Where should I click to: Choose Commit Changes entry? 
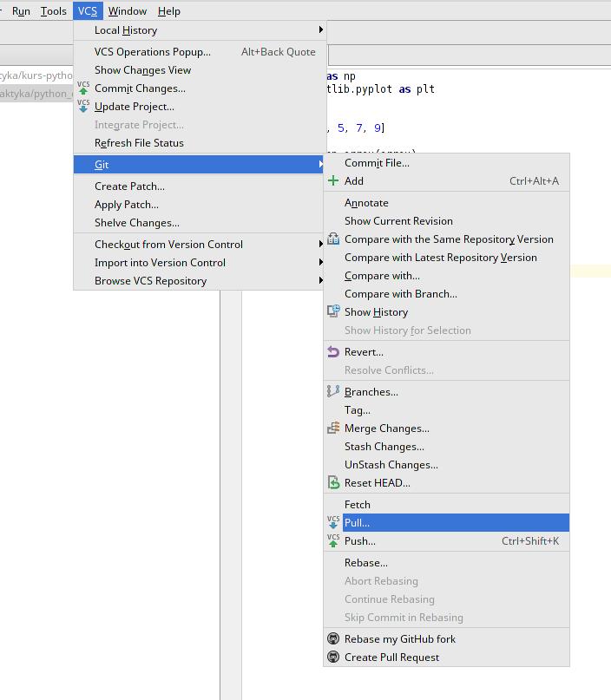point(200,88)
